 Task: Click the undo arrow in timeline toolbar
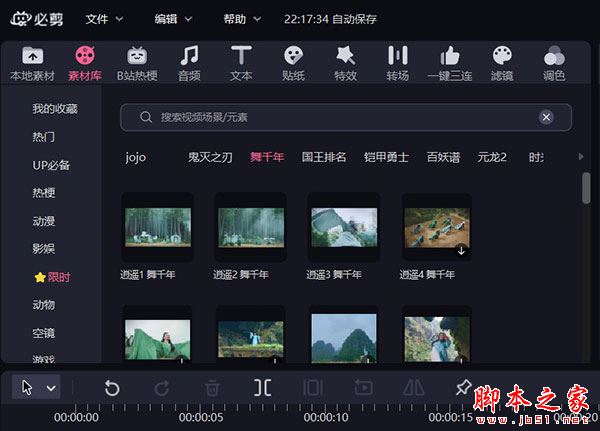tap(112, 388)
